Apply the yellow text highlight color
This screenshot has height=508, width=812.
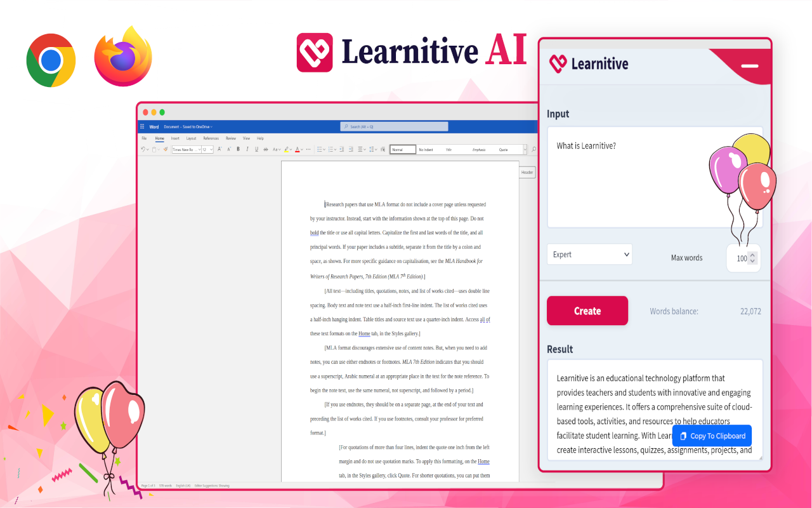(x=286, y=149)
